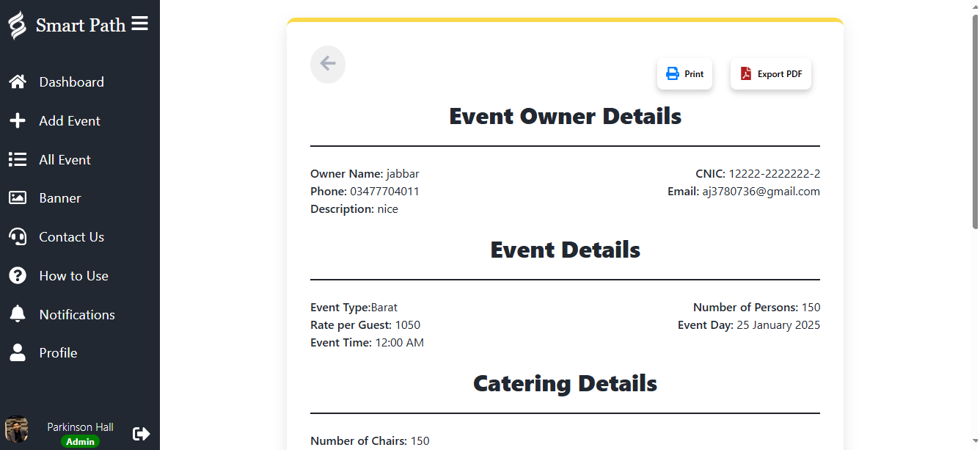Click the blue printer icon

pyautogui.click(x=673, y=74)
